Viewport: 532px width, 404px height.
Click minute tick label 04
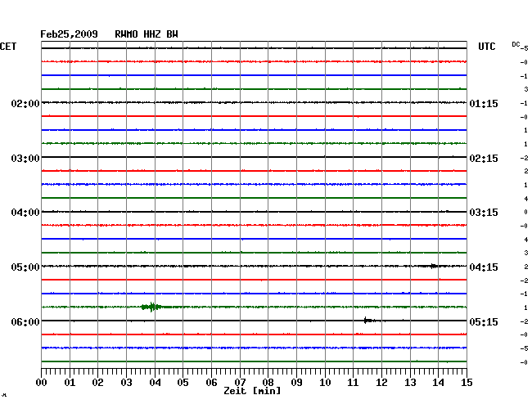point(155,383)
